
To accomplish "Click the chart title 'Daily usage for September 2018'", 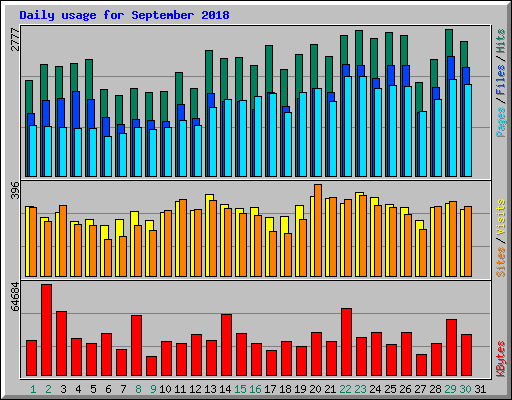I will point(124,16).
